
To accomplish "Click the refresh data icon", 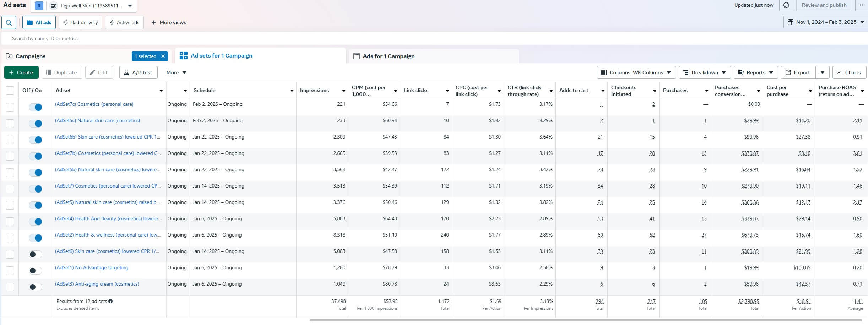I will point(786,5).
